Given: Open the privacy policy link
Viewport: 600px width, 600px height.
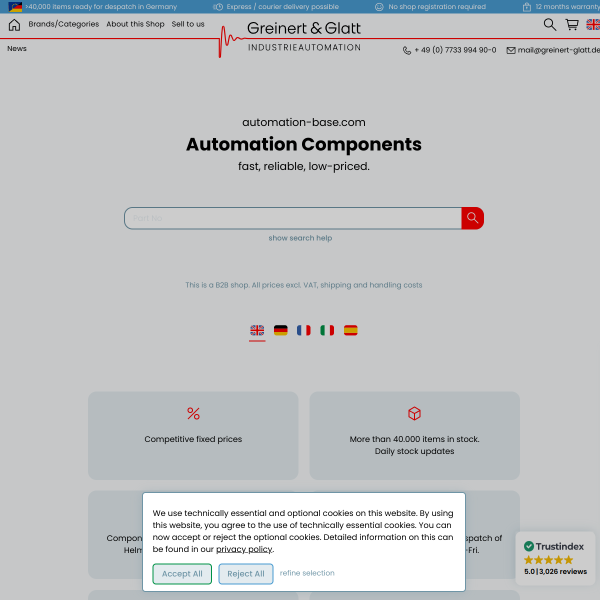Looking at the screenshot, I should tap(244, 549).
